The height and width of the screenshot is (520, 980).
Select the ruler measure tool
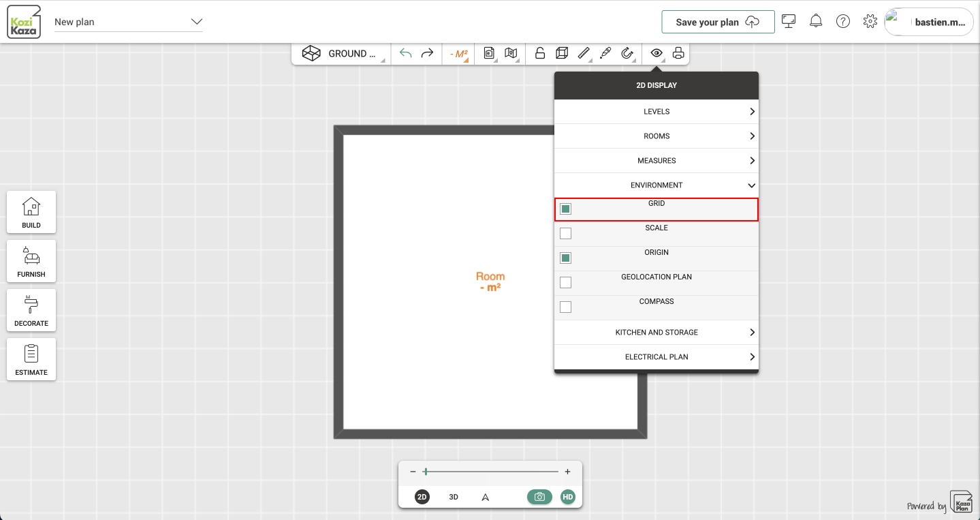coord(584,53)
